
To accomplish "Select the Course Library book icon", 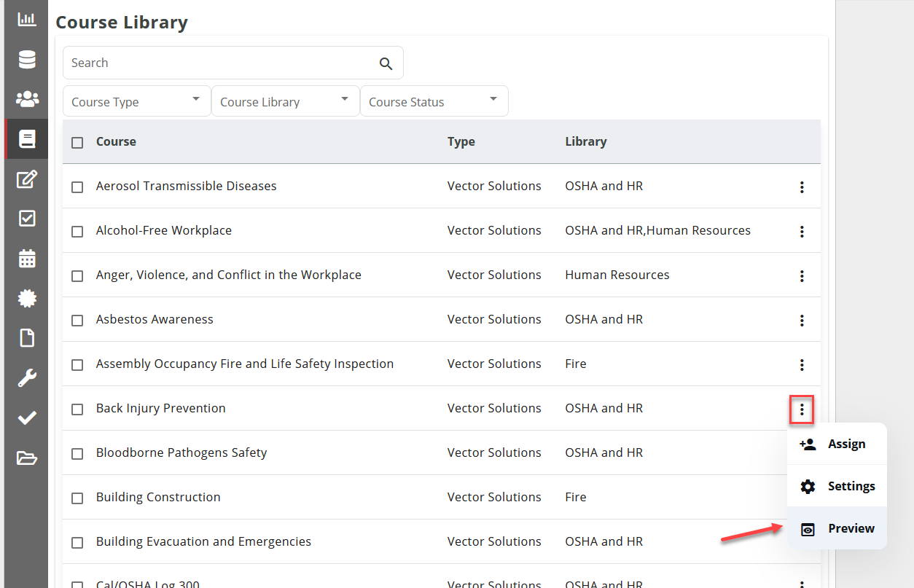I will click(x=26, y=138).
